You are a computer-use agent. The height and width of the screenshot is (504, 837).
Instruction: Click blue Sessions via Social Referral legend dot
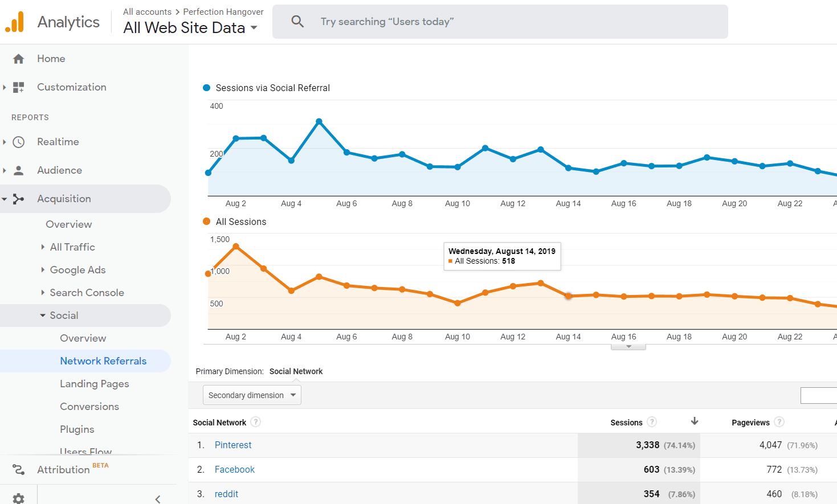[x=207, y=88]
